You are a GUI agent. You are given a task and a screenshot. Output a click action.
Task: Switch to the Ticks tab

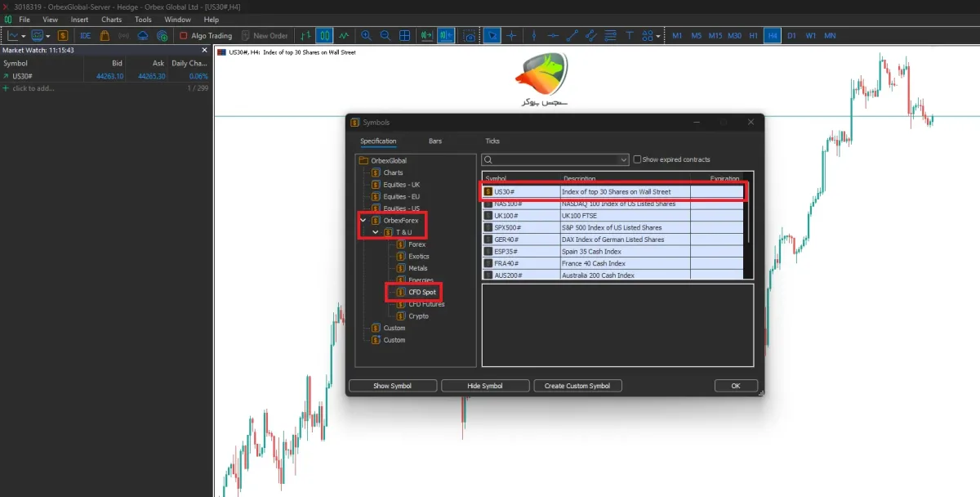click(x=492, y=141)
